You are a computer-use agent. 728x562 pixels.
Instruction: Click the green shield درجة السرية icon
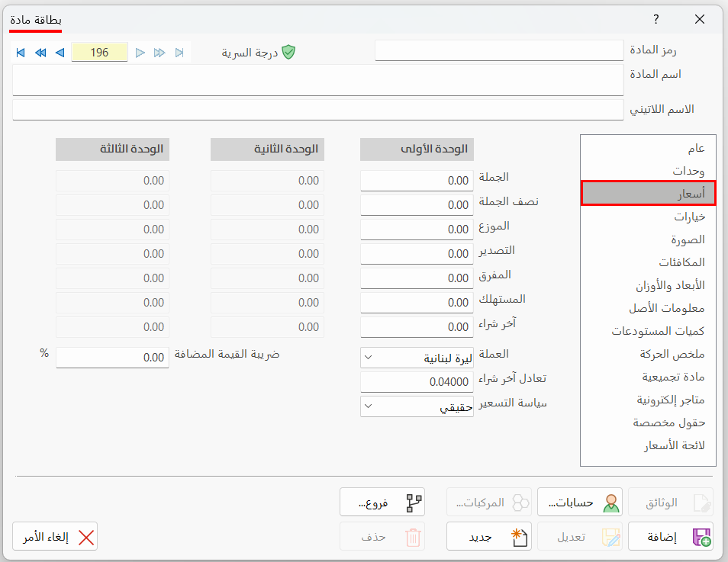[288, 52]
